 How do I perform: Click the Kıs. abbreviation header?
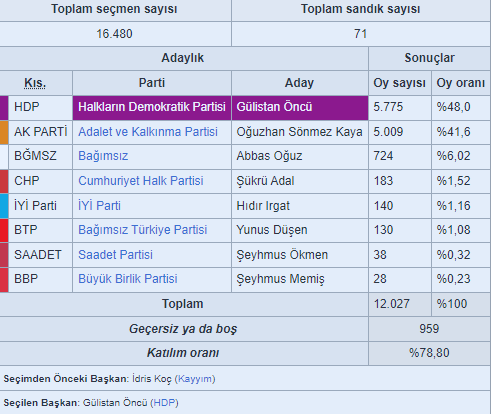[35, 83]
